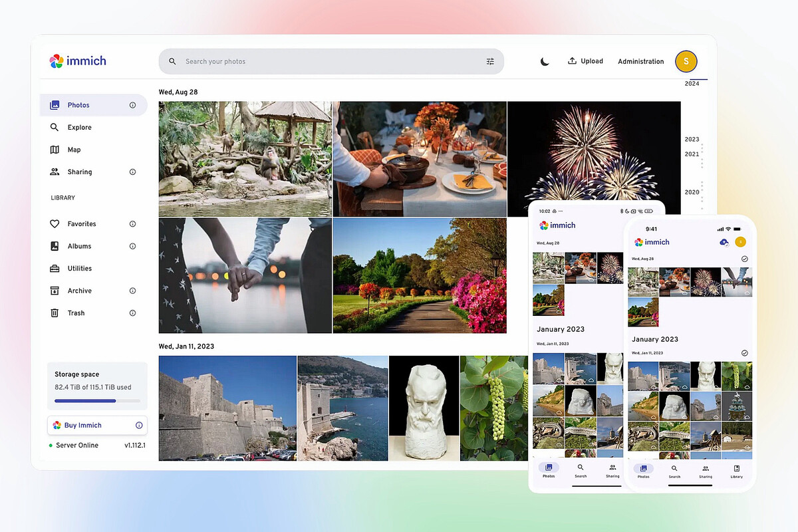Open the Albums section
The image size is (798, 532).
(79, 246)
